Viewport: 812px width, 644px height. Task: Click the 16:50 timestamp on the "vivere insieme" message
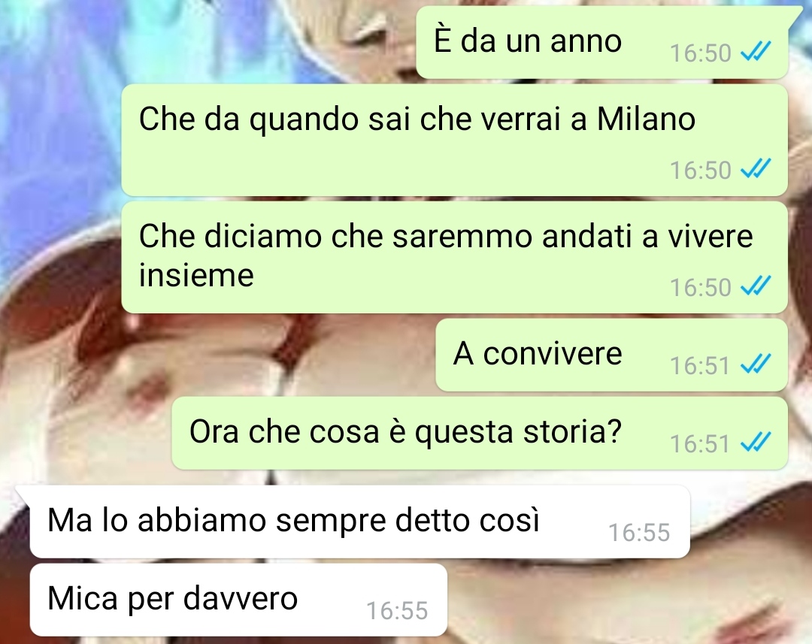pyautogui.click(x=700, y=287)
